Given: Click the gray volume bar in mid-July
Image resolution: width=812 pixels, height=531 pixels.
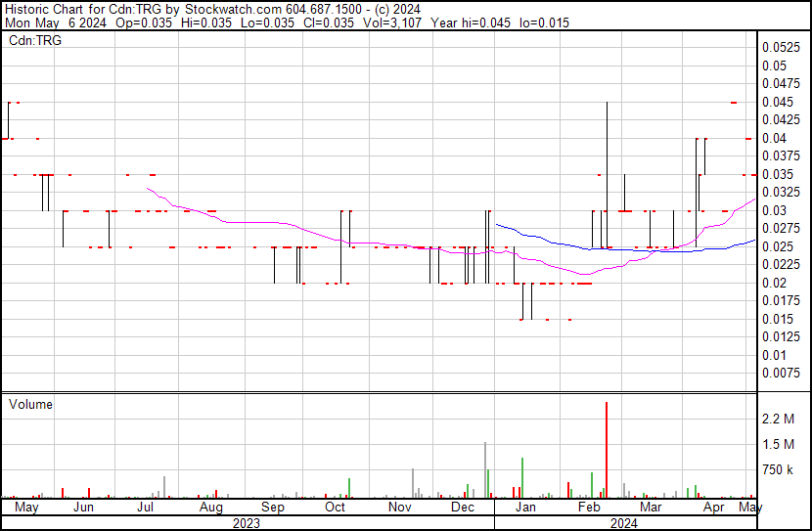Looking at the screenshot, I should [x=164, y=487].
